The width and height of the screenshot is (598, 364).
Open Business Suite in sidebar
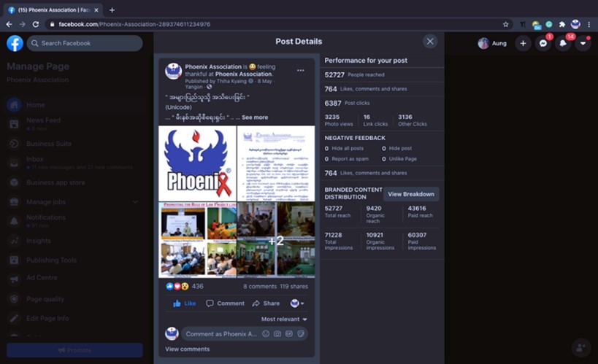(76, 144)
